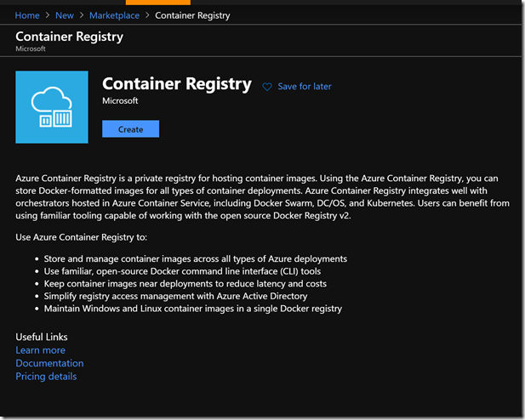Click the blade title Container Registry
This screenshot has height=420, width=525.
point(69,37)
